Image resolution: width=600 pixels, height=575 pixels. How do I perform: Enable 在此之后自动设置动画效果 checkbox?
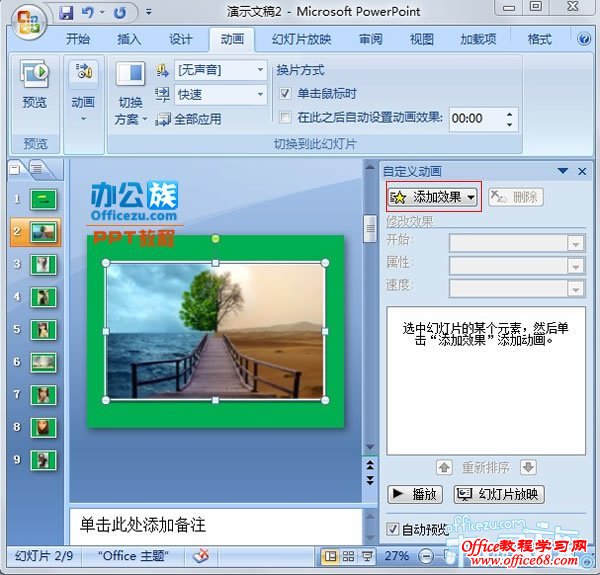285,117
